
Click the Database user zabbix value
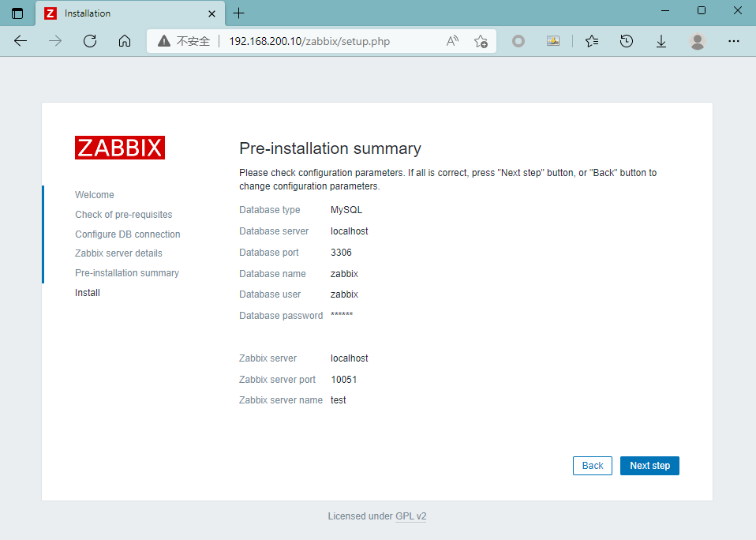tap(344, 294)
